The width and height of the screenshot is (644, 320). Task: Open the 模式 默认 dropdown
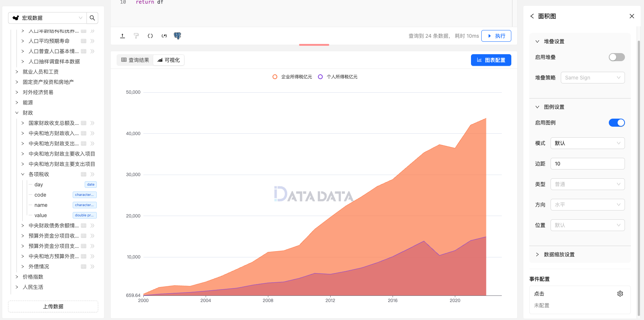tap(588, 143)
